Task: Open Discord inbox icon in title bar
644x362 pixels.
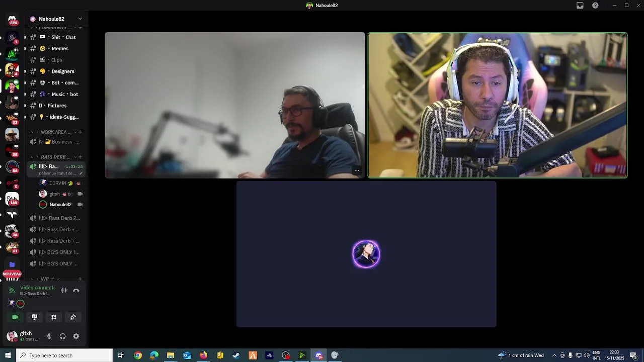Action: coord(580,6)
